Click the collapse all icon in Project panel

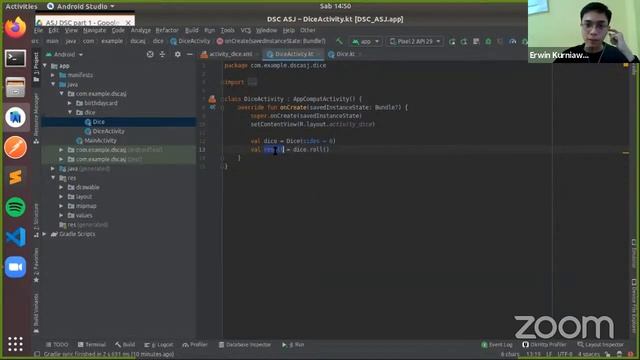162,54
